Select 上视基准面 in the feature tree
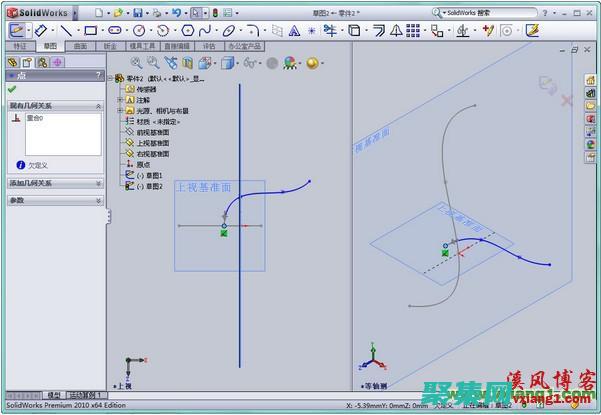601x415 pixels. click(x=152, y=143)
